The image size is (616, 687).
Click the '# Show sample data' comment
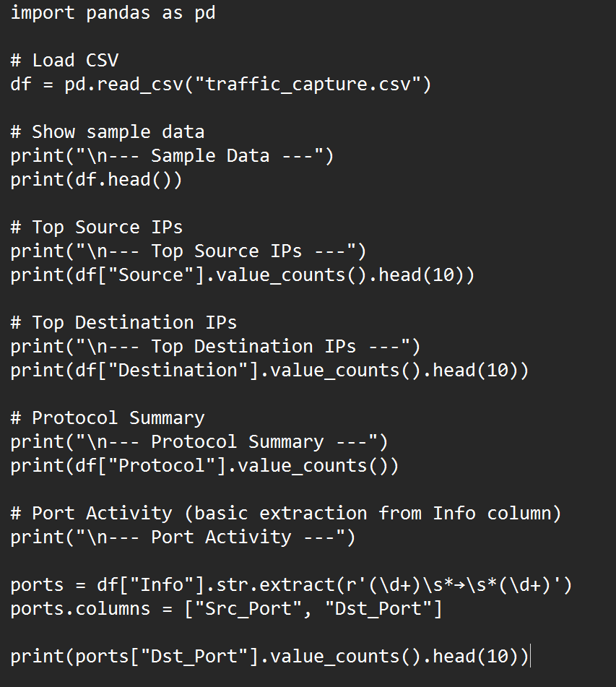[108, 131]
